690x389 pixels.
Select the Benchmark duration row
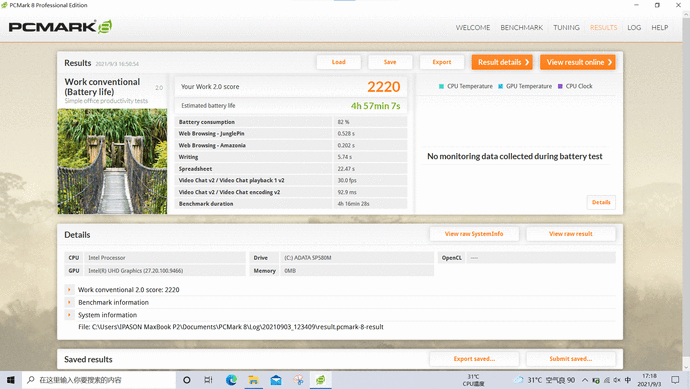point(291,204)
